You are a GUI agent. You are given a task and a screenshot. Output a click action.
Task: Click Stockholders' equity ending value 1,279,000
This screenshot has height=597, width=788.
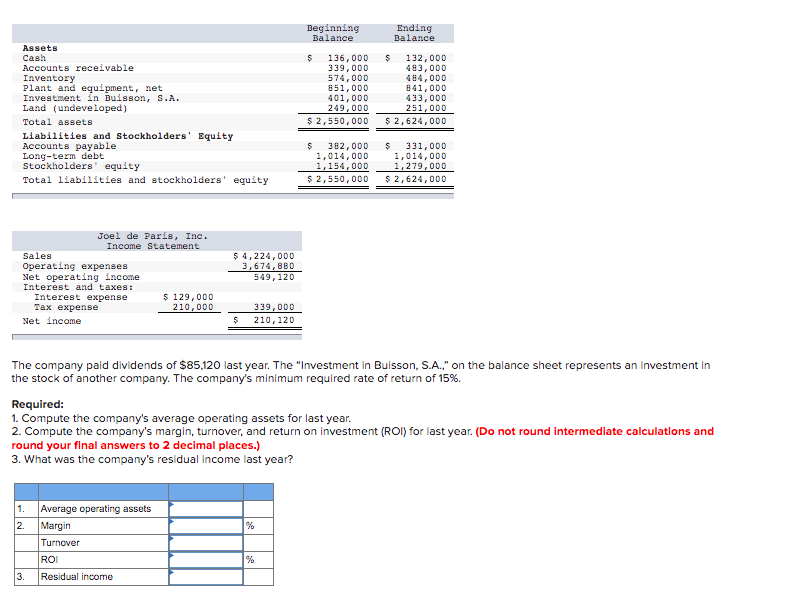tap(420, 166)
